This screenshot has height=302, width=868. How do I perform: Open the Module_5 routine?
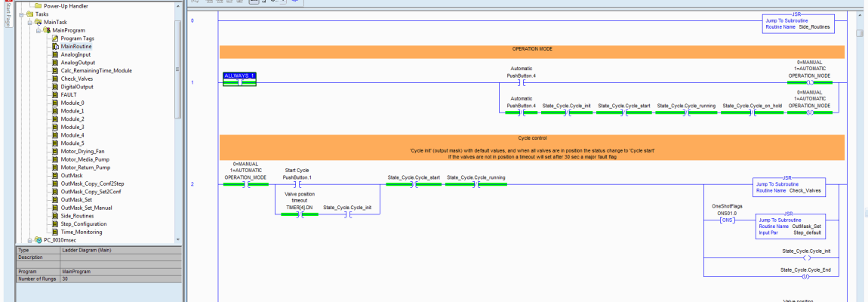click(x=72, y=143)
